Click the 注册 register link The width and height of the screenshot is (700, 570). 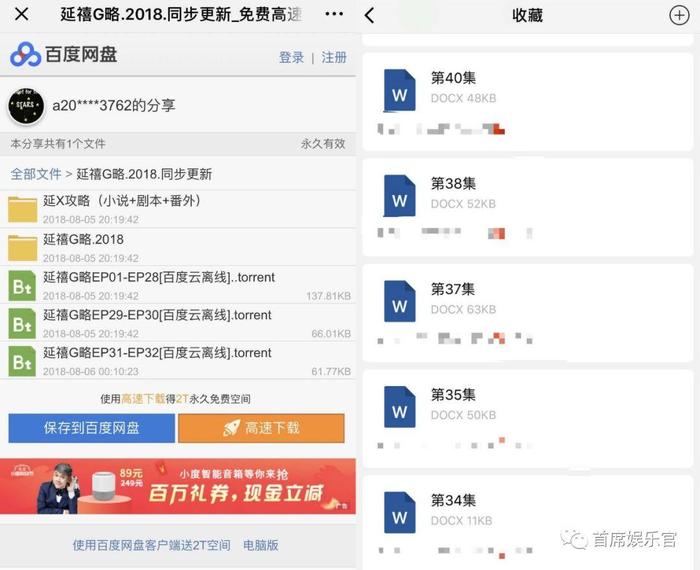pos(334,57)
